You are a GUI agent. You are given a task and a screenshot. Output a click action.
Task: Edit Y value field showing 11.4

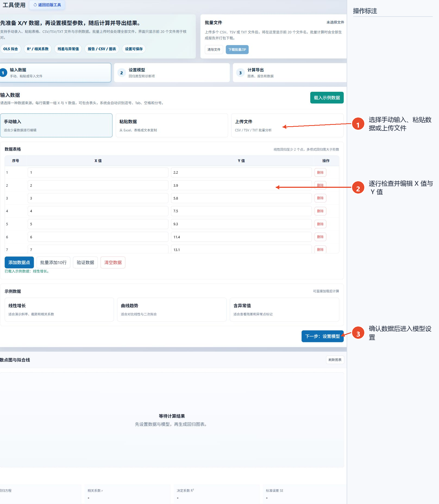(241, 237)
